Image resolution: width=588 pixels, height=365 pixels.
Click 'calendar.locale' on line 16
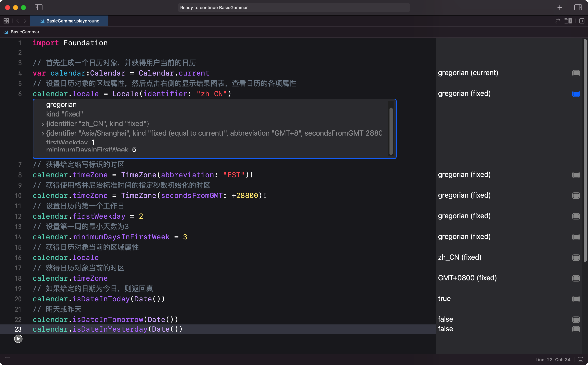[66, 258]
